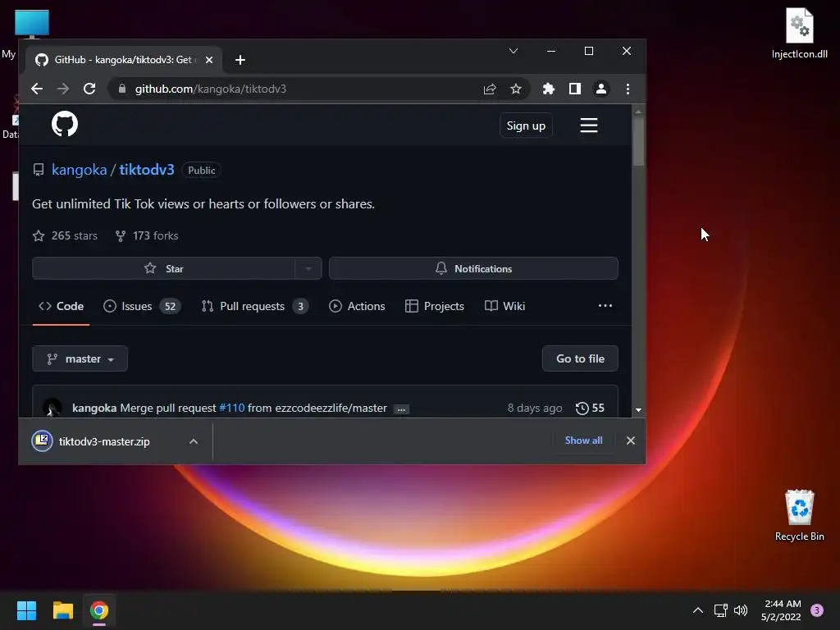Image resolution: width=840 pixels, height=630 pixels.
Task: Open the Chrome extensions puzzle icon
Action: (x=549, y=89)
